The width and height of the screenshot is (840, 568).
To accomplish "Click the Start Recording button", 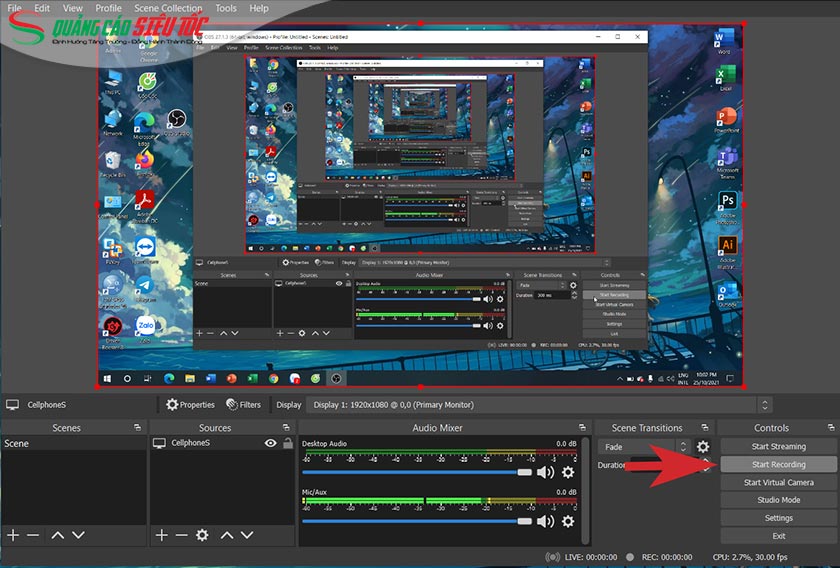I will pos(778,465).
